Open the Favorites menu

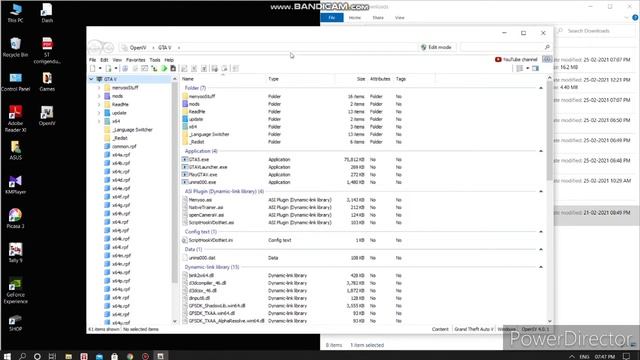click(136, 60)
